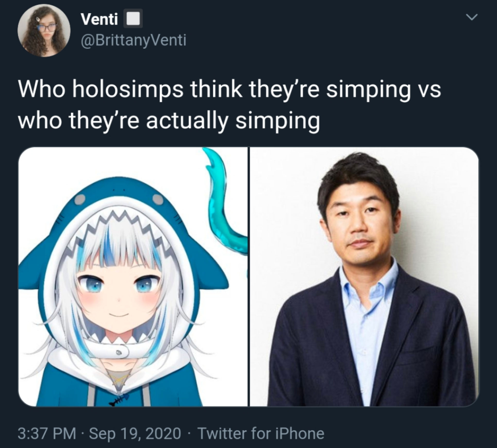Click the light blue shirt in the right photo
The image size is (497, 448).
pos(367,320)
